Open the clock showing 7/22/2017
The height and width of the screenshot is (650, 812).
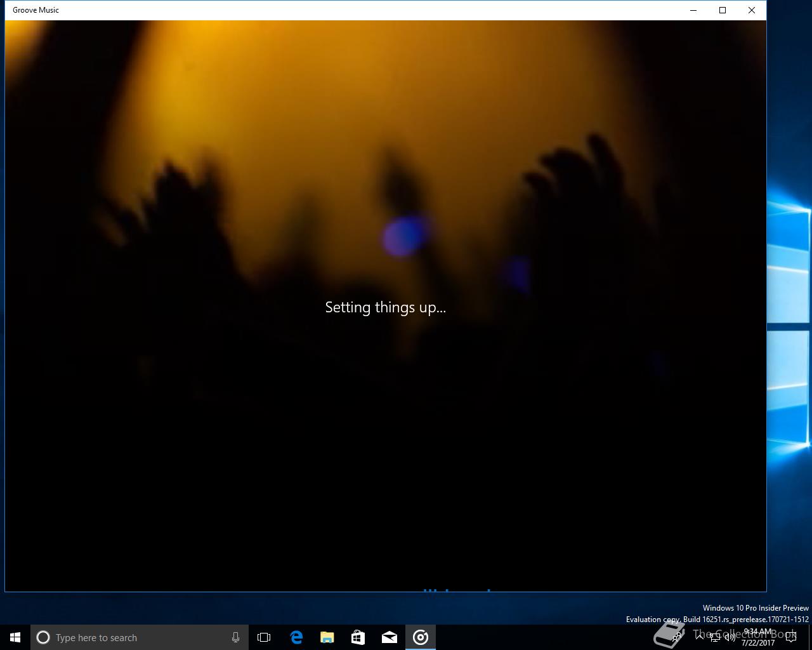tap(758, 637)
